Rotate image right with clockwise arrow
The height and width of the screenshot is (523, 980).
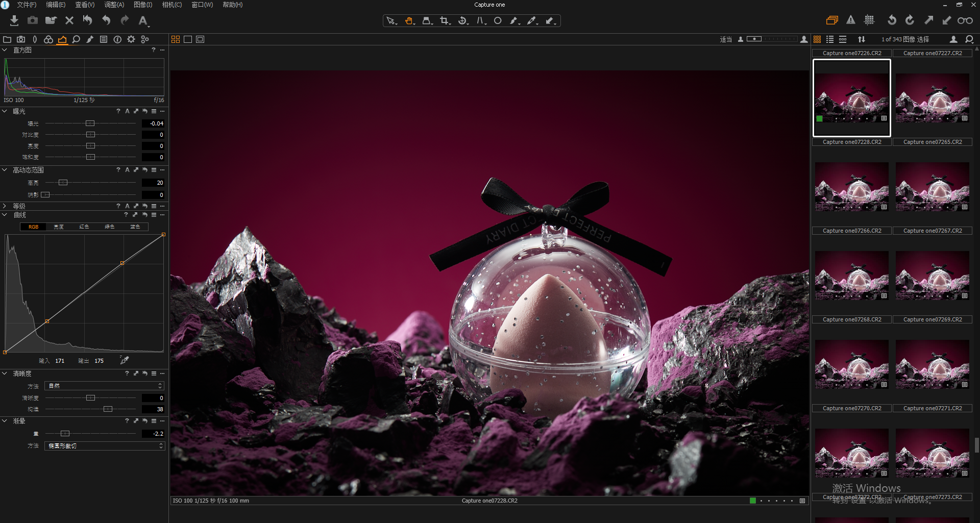910,20
